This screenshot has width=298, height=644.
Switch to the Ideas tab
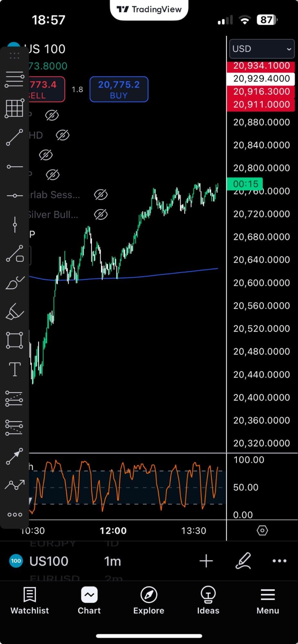pos(208,601)
